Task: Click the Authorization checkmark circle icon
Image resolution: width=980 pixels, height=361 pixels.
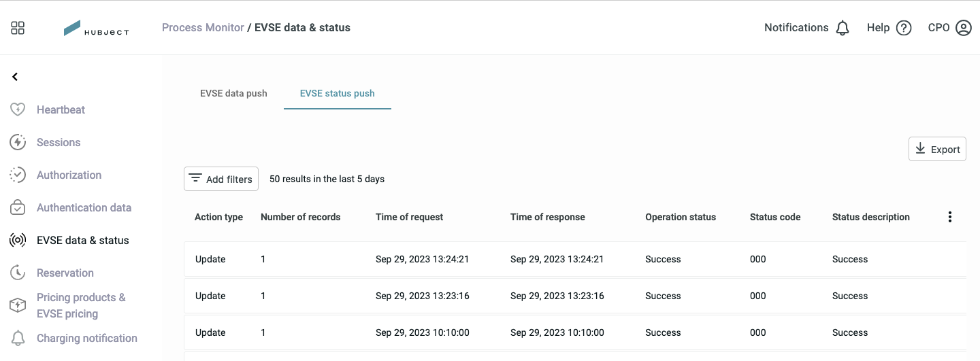Action: click(18, 175)
